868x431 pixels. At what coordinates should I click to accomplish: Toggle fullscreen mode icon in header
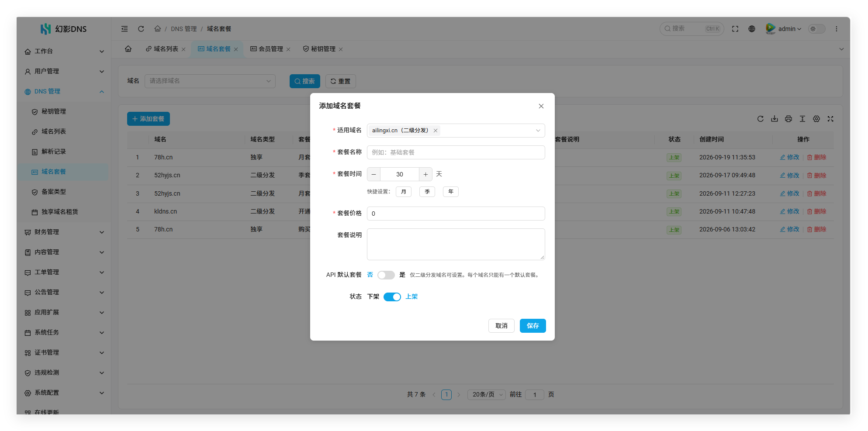735,29
